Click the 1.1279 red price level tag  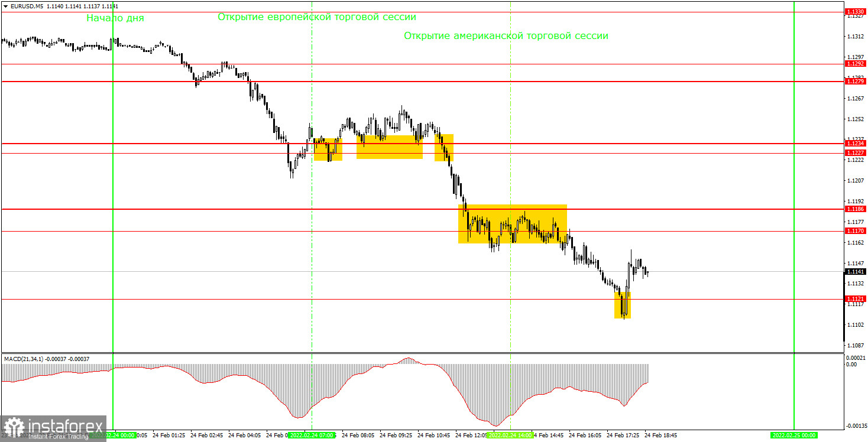(855, 82)
